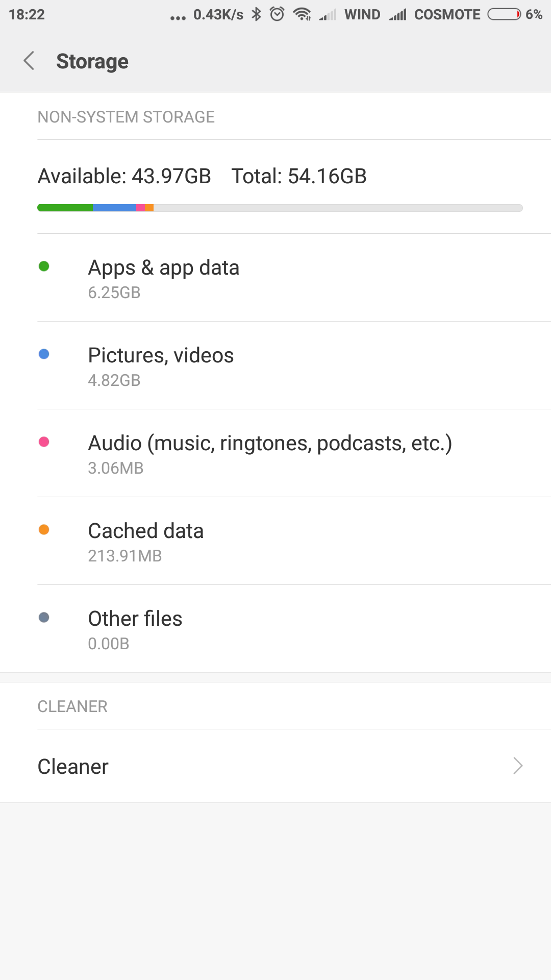The image size is (551, 980).
Task: Tap the pink Audio dot icon
Action: click(44, 442)
